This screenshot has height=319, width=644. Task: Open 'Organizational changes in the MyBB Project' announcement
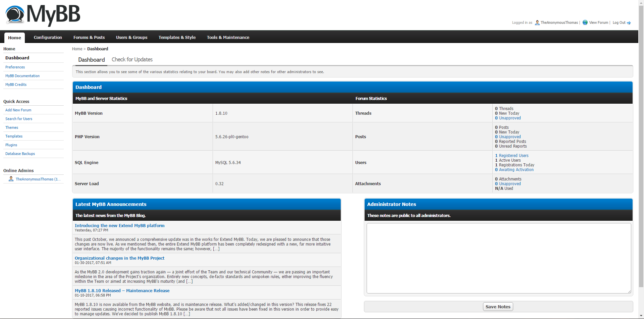point(119,258)
